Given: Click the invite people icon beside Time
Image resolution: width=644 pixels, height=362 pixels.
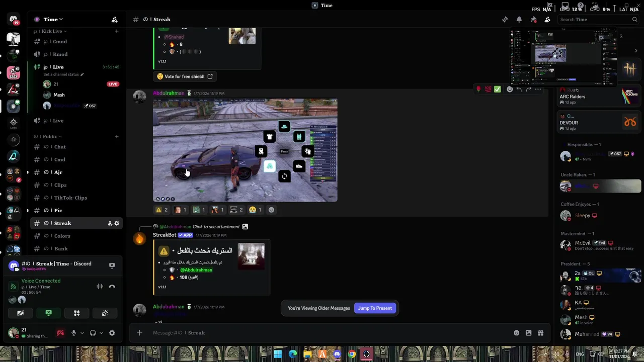Looking at the screenshot, I should coord(114,19).
